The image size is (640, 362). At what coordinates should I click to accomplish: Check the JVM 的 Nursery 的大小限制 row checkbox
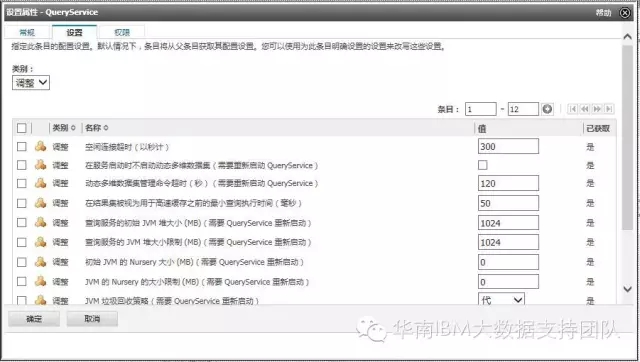22,282
